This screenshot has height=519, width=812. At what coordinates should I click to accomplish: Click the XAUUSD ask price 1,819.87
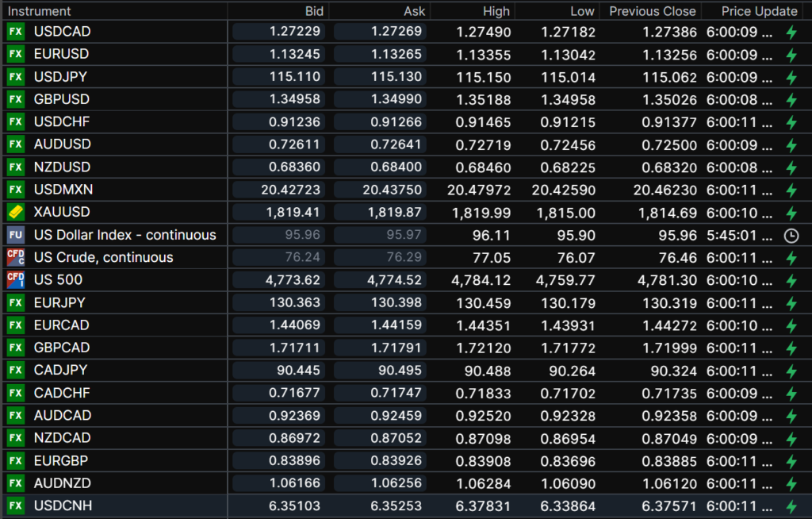(x=394, y=213)
